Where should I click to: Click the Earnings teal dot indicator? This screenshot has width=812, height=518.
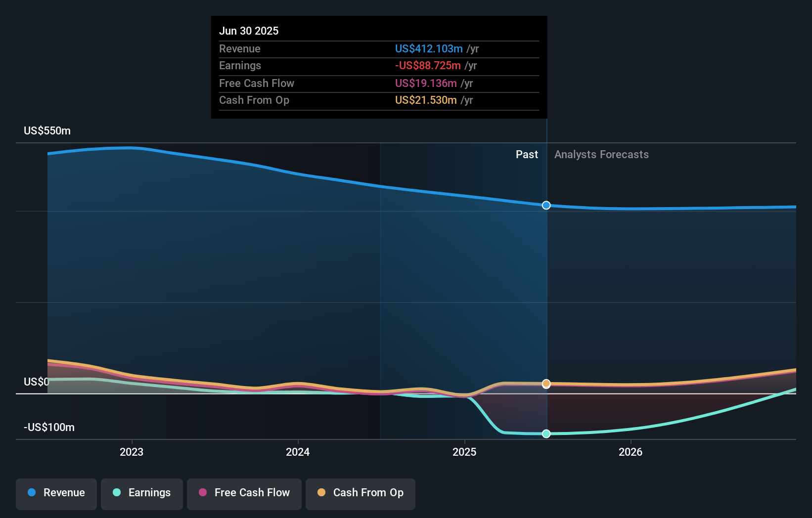[116, 493]
